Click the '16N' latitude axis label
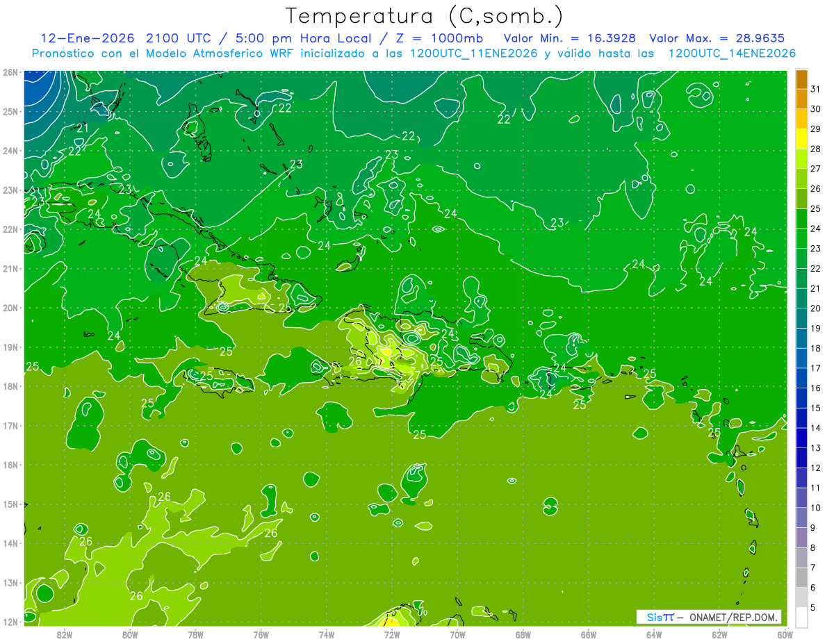Screen dimensions: 834x644 (x=10, y=465)
